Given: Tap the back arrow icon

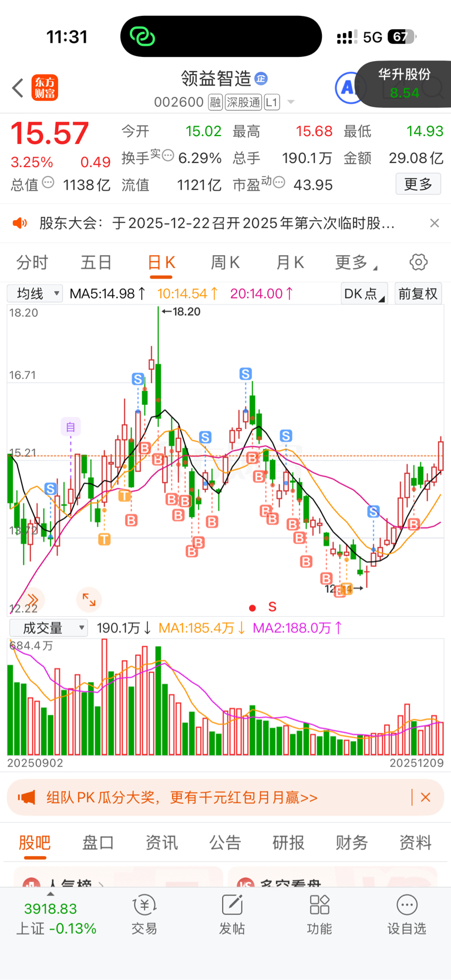Looking at the screenshot, I should point(18,88).
